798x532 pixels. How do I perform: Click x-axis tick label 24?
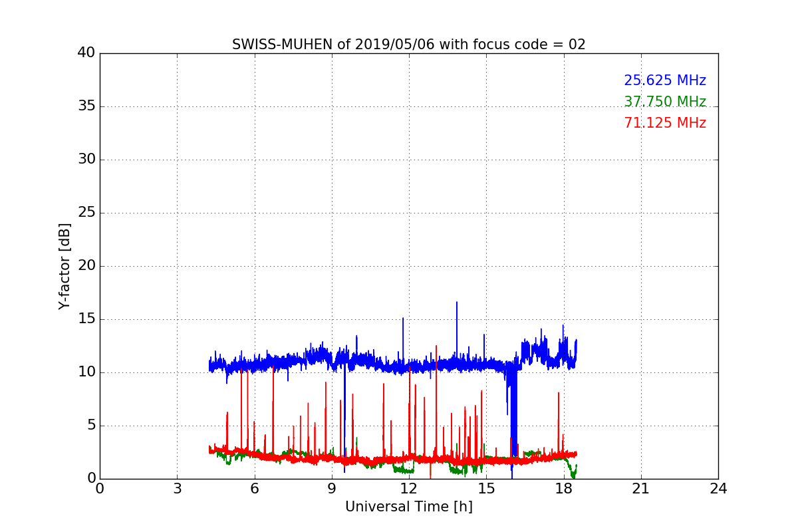[x=718, y=489]
